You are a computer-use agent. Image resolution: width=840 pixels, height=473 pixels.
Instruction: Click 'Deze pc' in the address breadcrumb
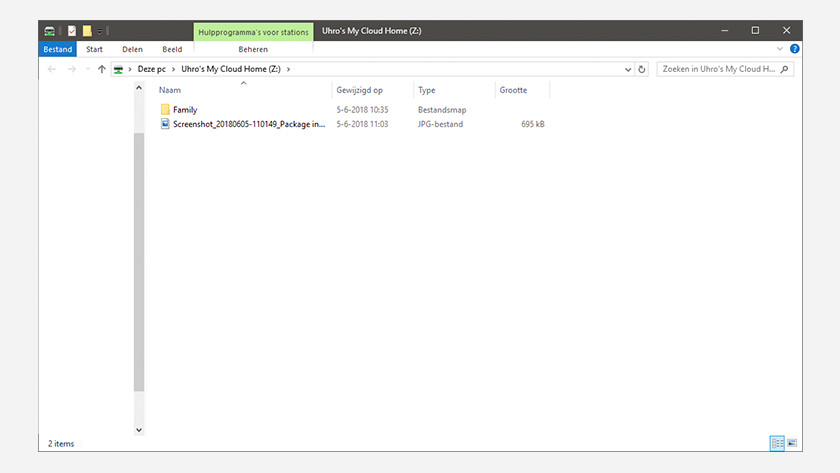pos(151,70)
